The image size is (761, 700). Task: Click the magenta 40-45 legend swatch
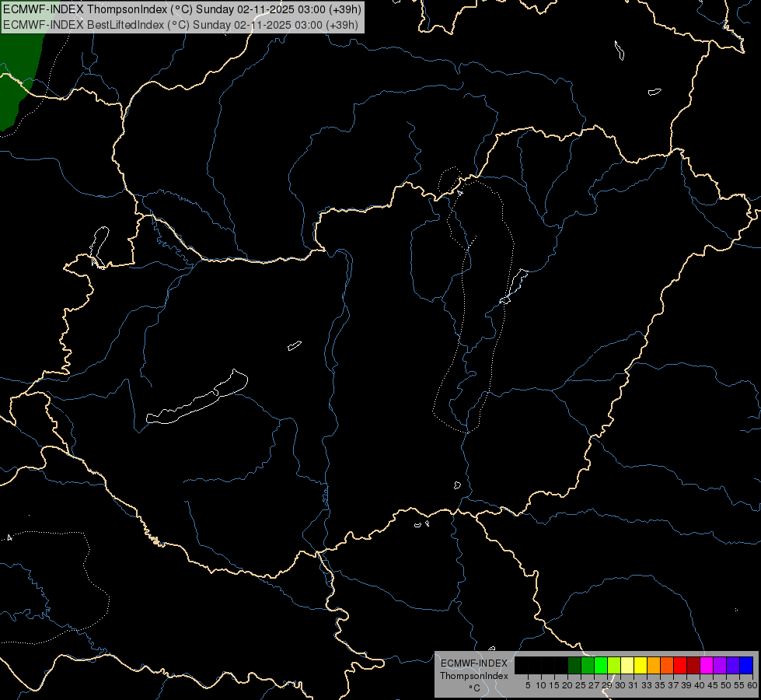point(707,665)
